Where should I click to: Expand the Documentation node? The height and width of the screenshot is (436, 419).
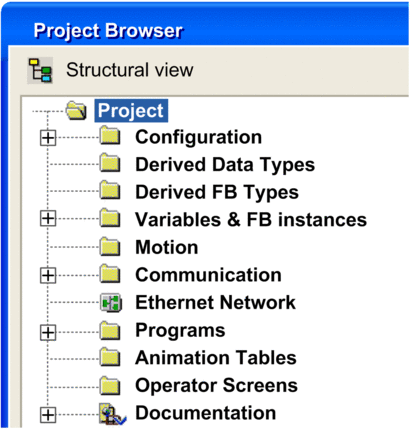[x=48, y=415]
